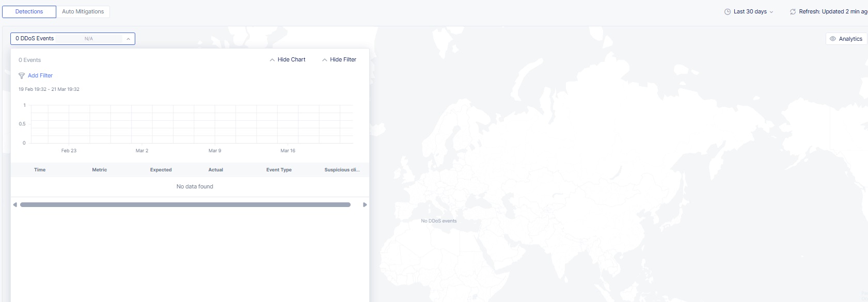The width and height of the screenshot is (868, 302).
Task: Click the horizontal scrollbar below the table
Action: point(185,205)
